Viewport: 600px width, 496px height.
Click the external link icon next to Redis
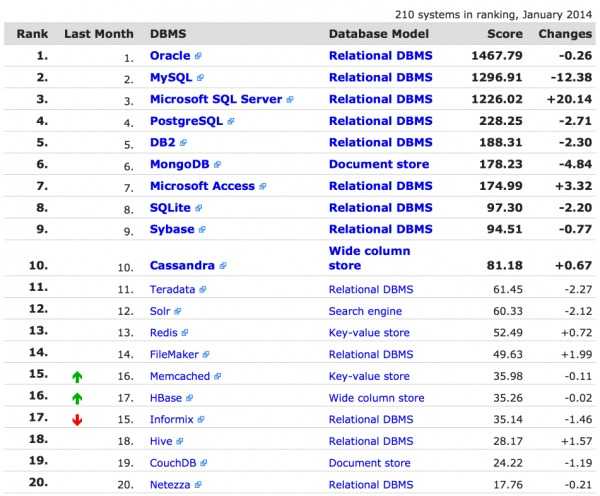[x=185, y=333]
